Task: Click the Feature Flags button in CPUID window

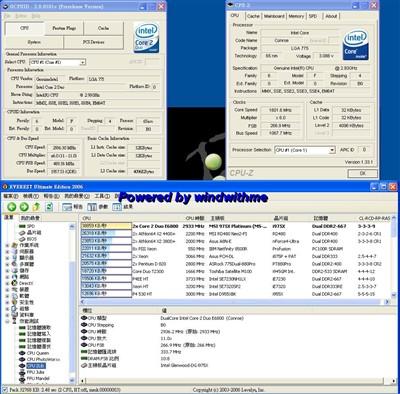Action: pyautogui.click(x=64, y=28)
